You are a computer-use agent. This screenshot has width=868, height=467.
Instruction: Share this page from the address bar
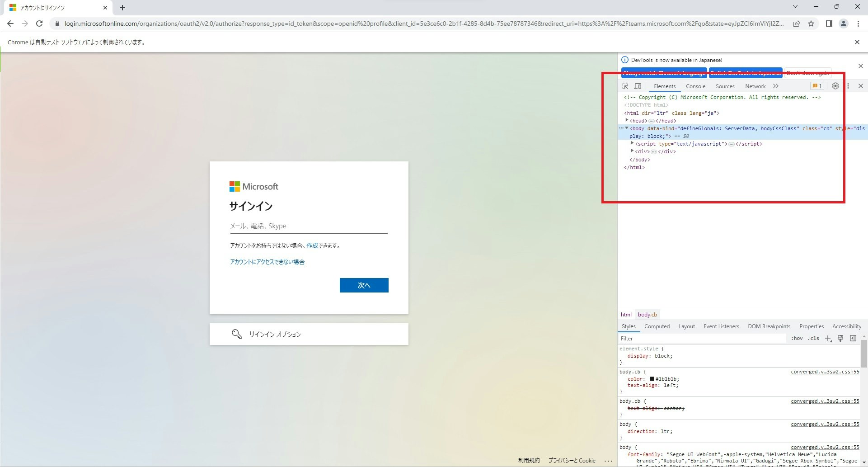click(797, 24)
